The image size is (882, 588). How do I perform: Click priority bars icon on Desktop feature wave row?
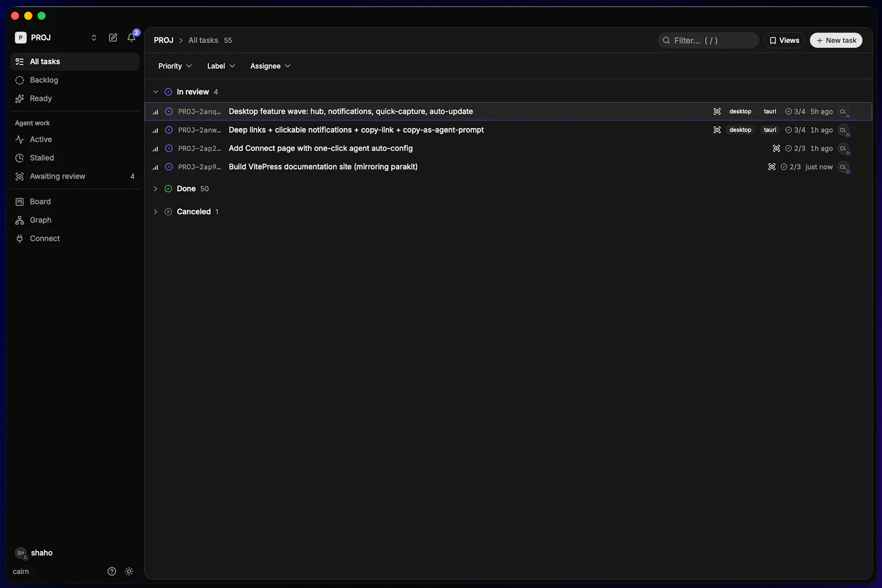155,112
